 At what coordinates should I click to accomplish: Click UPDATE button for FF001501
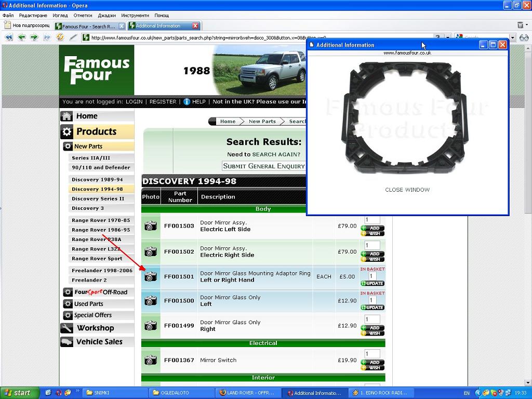(373, 283)
